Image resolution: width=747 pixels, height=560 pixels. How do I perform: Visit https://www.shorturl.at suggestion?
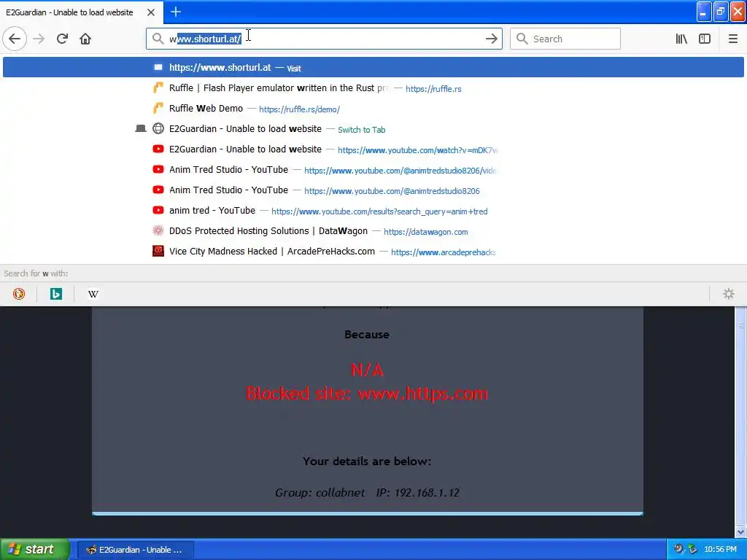point(373,67)
